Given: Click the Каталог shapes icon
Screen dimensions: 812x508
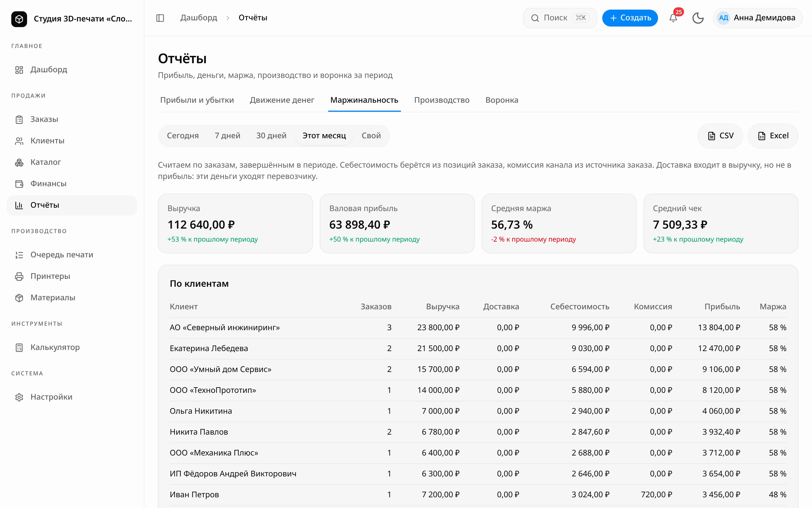Looking at the screenshot, I should 19,163.
